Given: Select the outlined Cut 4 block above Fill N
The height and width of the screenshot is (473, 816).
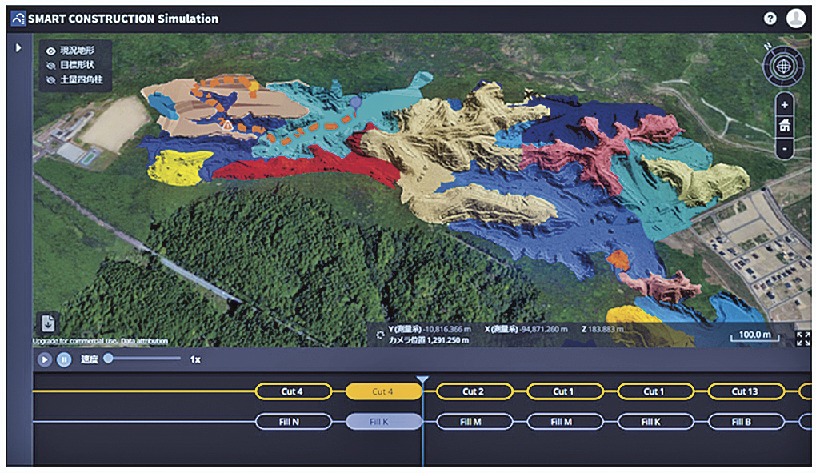Looking at the screenshot, I should (293, 391).
